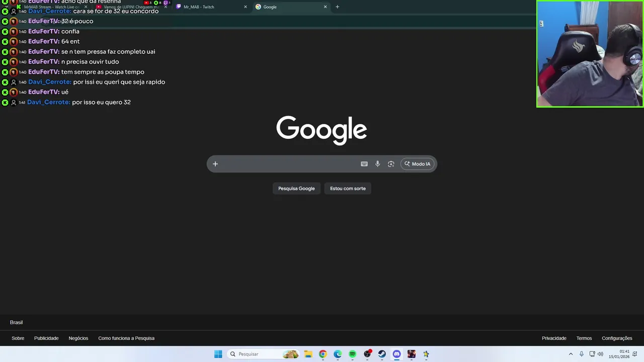
Task: Open File Explorer from the taskbar
Action: tap(308, 354)
